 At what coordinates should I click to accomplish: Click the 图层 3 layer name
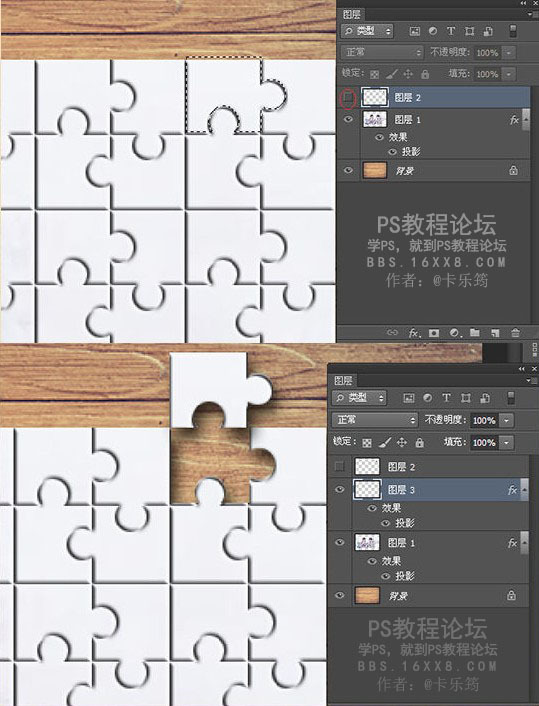tap(401, 490)
